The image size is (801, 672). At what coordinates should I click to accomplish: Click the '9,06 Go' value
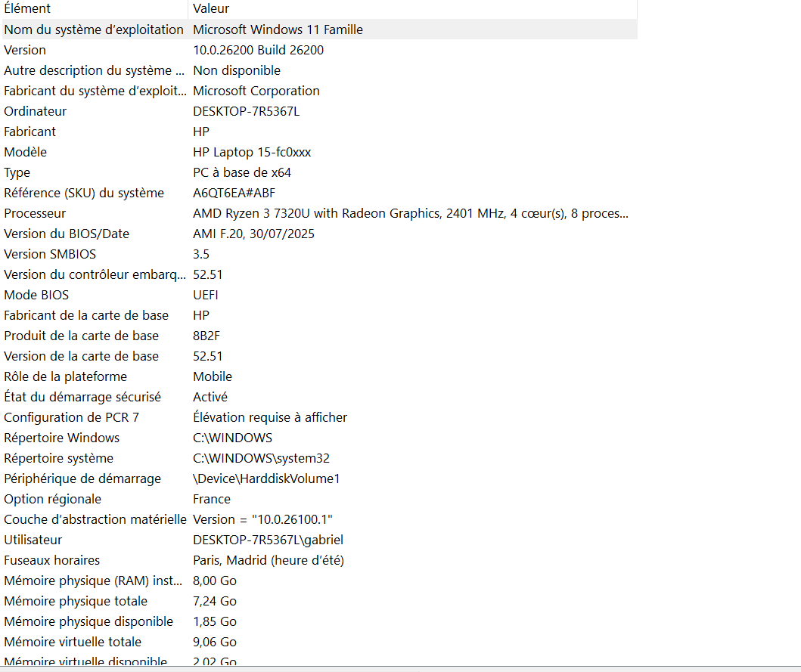215,643
